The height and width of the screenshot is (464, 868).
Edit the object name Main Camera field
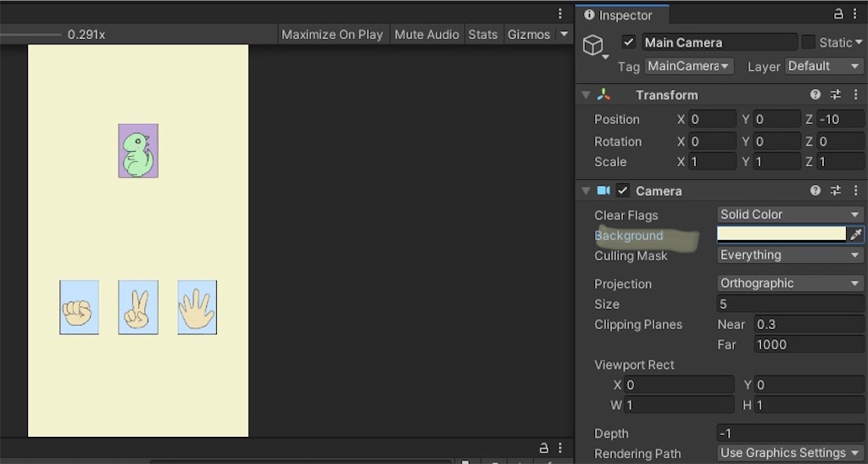click(x=720, y=42)
